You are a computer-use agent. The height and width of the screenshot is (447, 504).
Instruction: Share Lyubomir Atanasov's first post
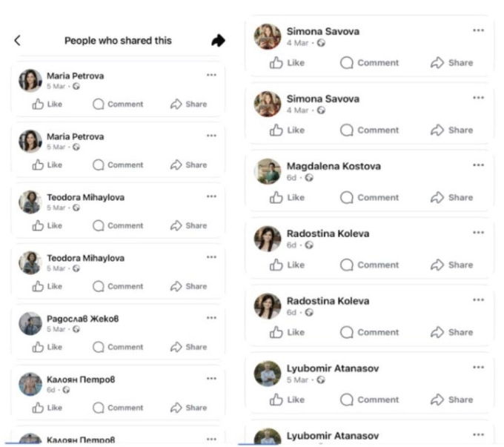(x=451, y=400)
